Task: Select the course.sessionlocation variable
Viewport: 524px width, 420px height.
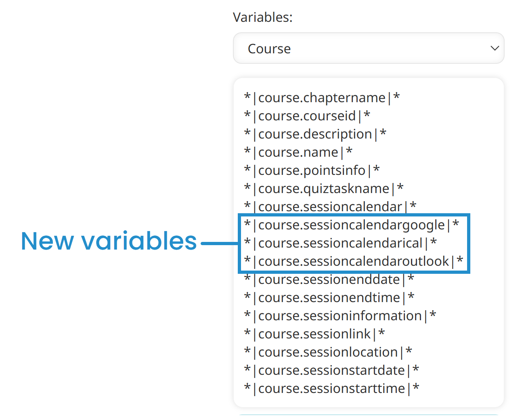Action: point(328,352)
